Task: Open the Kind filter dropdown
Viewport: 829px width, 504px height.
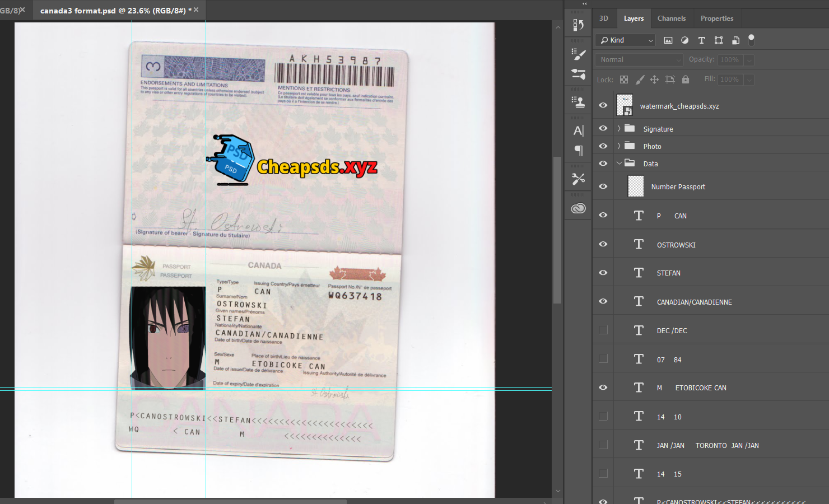Action: click(x=626, y=40)
